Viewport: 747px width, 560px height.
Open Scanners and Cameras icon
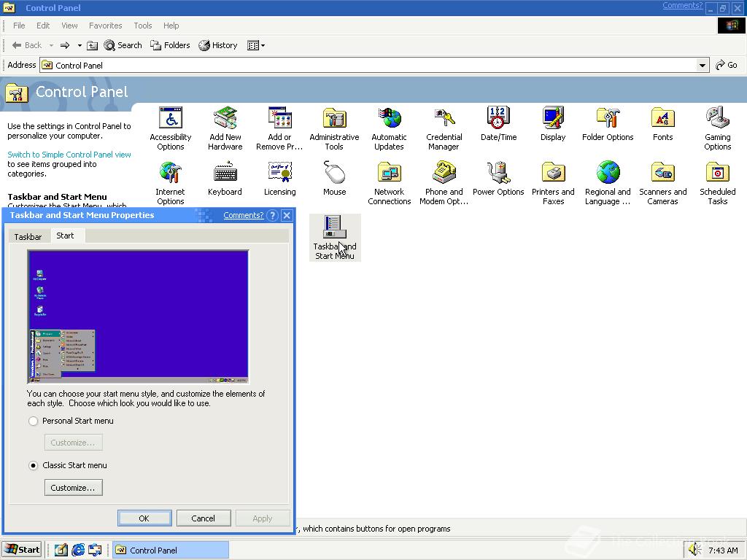(662, 183)
